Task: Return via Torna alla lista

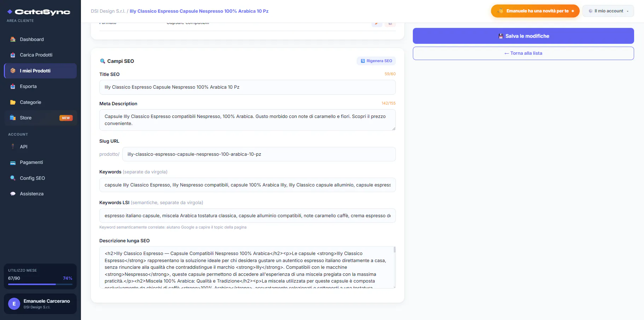Action: click(x=523, y=53)
